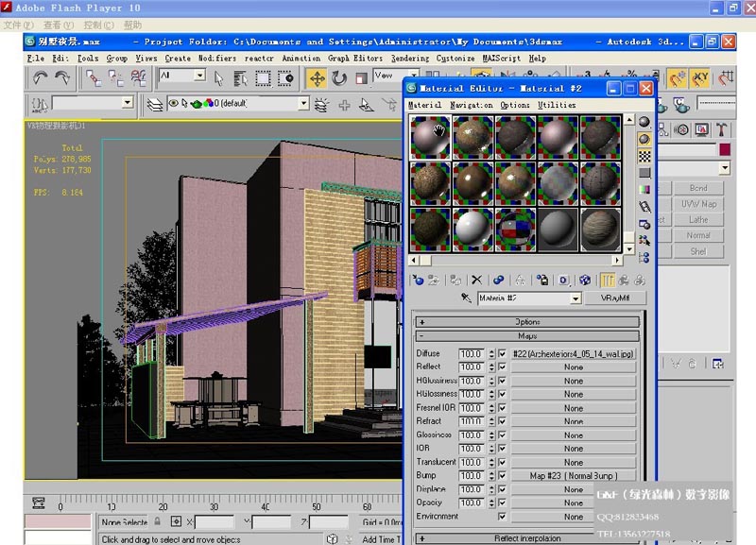Click the object color swatch
Viewport: 756px width, 545px height.
725,149
